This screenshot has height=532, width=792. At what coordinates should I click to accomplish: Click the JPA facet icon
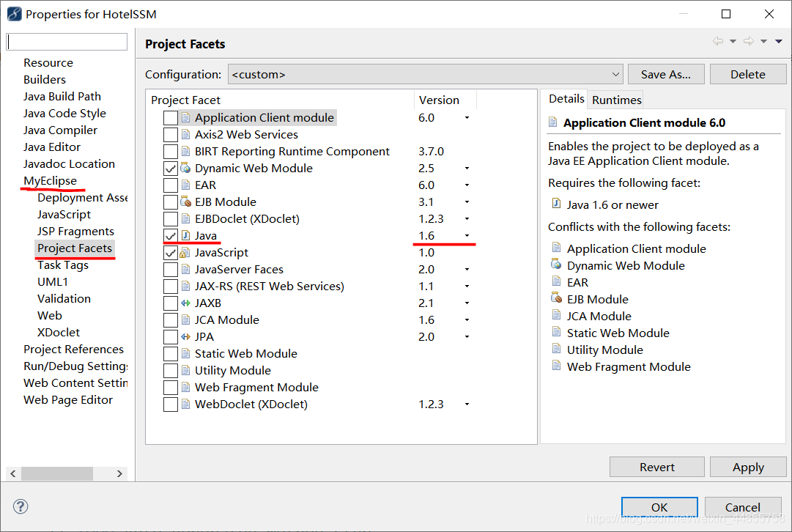186,337
